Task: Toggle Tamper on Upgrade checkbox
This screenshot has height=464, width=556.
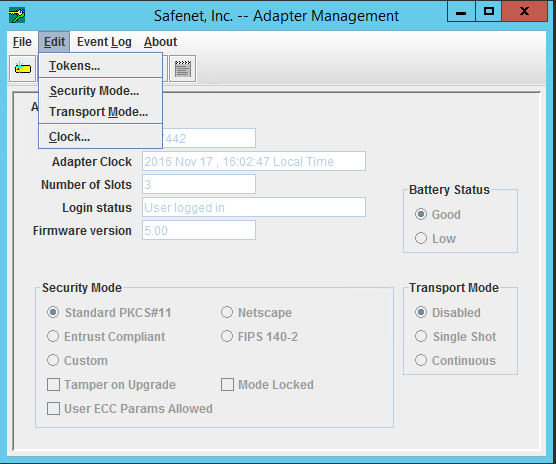Action: [111, 385]
